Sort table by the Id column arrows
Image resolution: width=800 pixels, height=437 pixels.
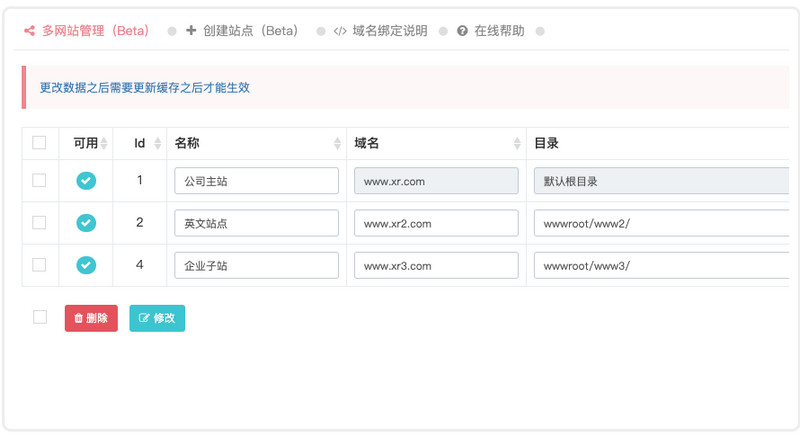click(157, 144)
